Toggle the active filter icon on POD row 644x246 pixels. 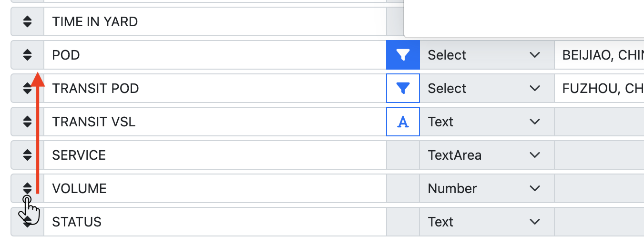pos(403,55)
